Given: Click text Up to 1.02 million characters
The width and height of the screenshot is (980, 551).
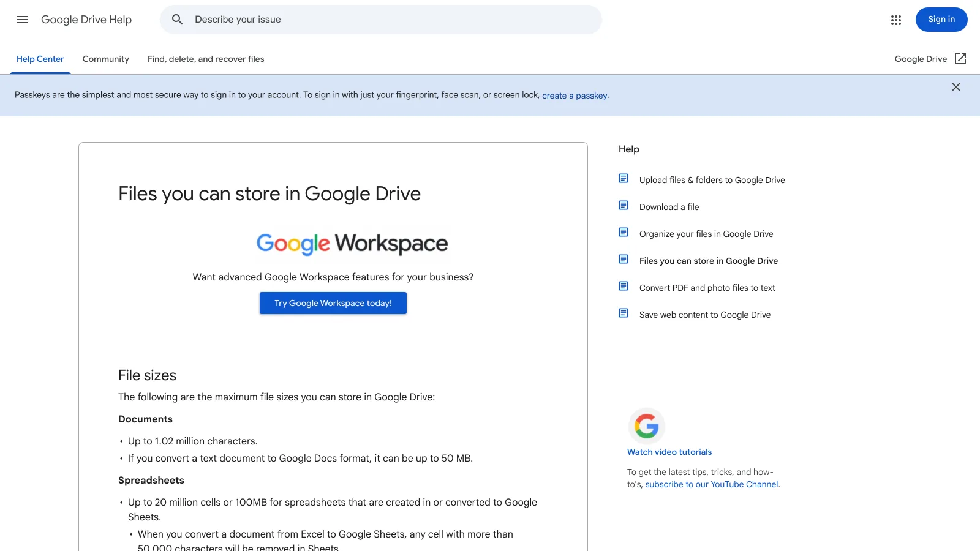Looking at the screenshot, I should coord(193,441).
